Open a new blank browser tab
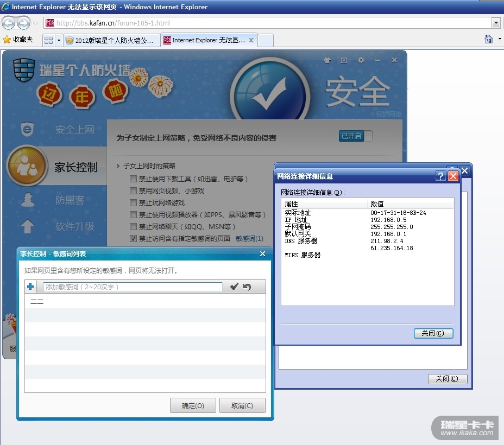 [266, 40]
